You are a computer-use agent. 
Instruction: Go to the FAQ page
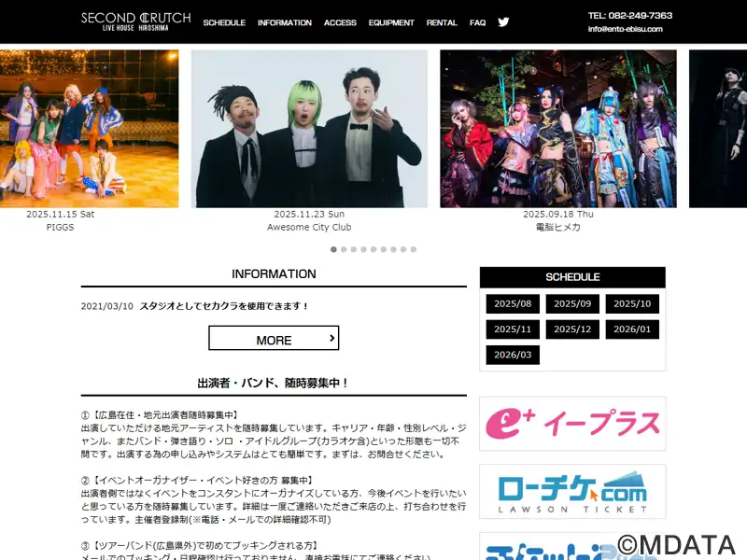tap(477, 22)
